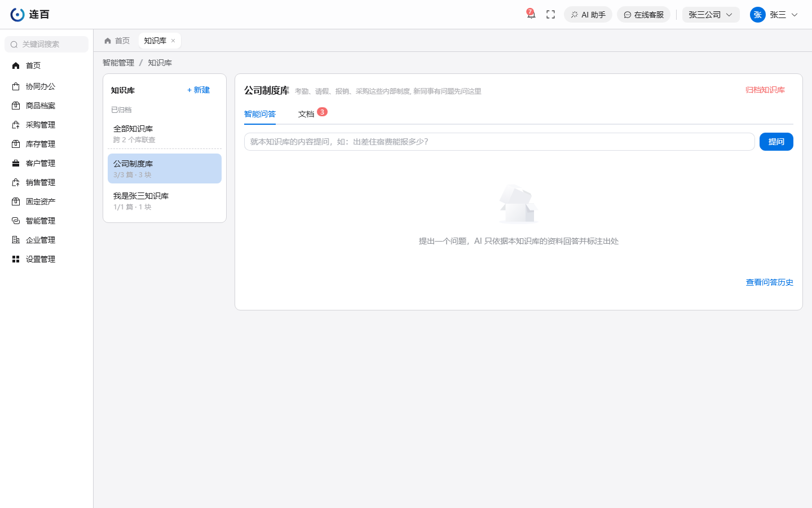Open the 设置管理 menu label

point(41,259)
